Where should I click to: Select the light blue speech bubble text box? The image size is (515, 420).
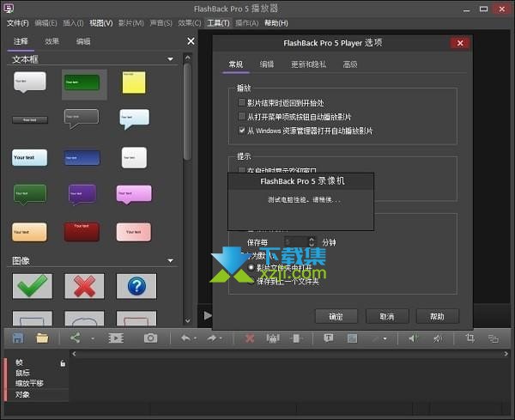point(135,119)
